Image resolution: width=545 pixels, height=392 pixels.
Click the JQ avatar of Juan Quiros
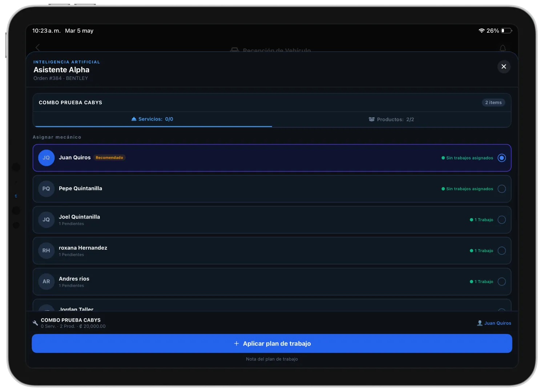click(46, 158)
